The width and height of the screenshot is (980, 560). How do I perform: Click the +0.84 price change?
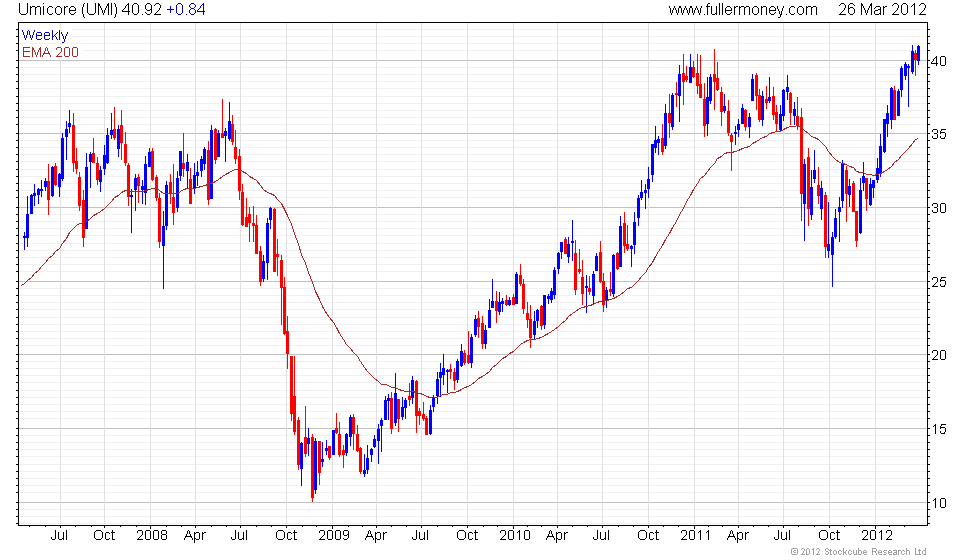point(186,9)
